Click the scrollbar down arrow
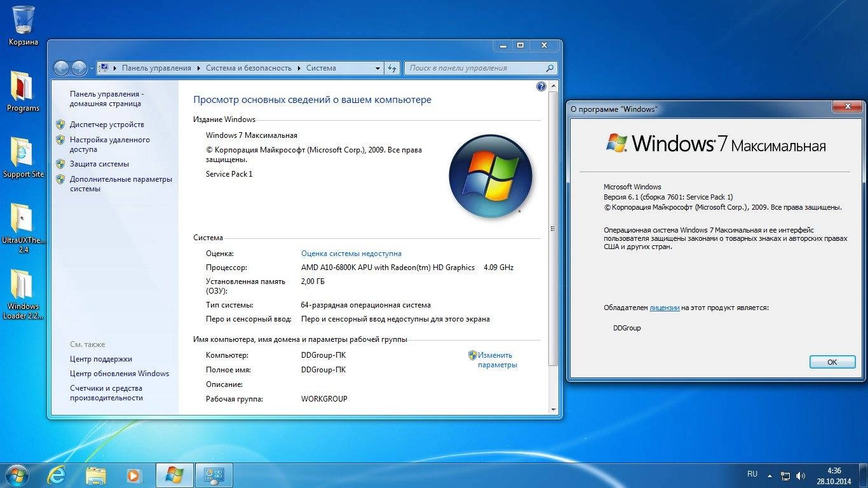The height and width of the screenshot is (488, 868). click(553, 410)
